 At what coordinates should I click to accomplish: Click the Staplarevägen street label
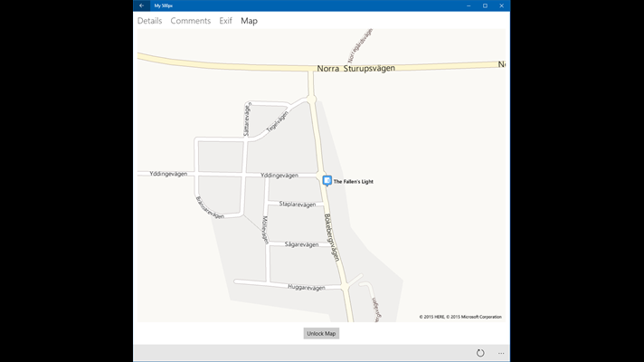(x=298, y=205)
